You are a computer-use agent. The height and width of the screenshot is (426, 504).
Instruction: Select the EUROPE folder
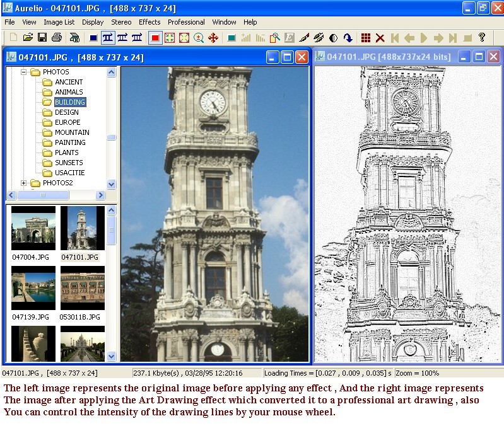[67, 122]
